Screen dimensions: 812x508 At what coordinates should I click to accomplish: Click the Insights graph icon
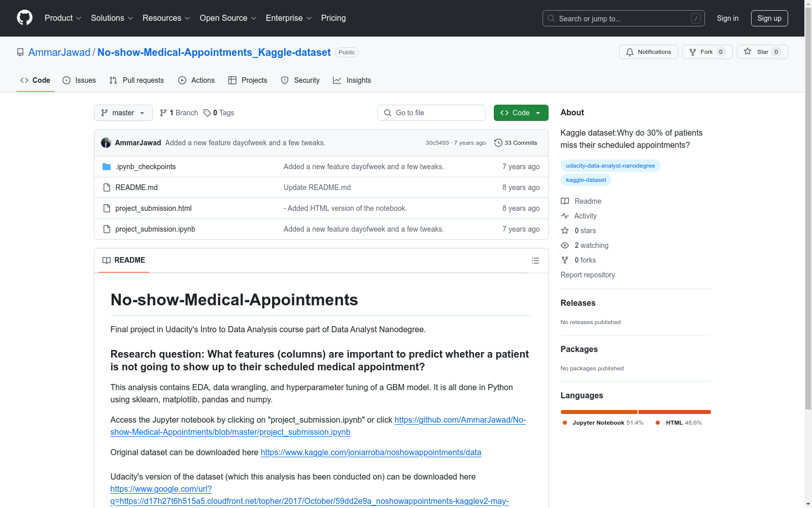337,80
